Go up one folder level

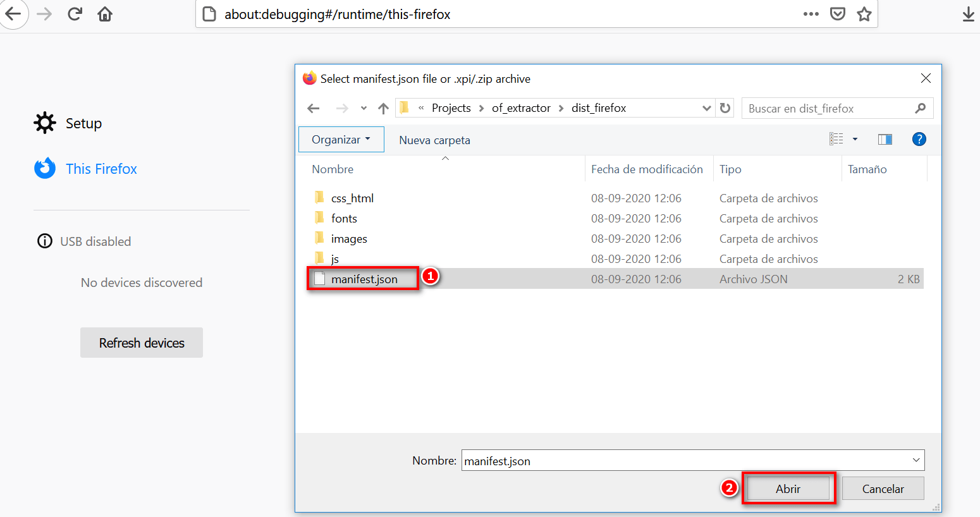pos(383,108)
